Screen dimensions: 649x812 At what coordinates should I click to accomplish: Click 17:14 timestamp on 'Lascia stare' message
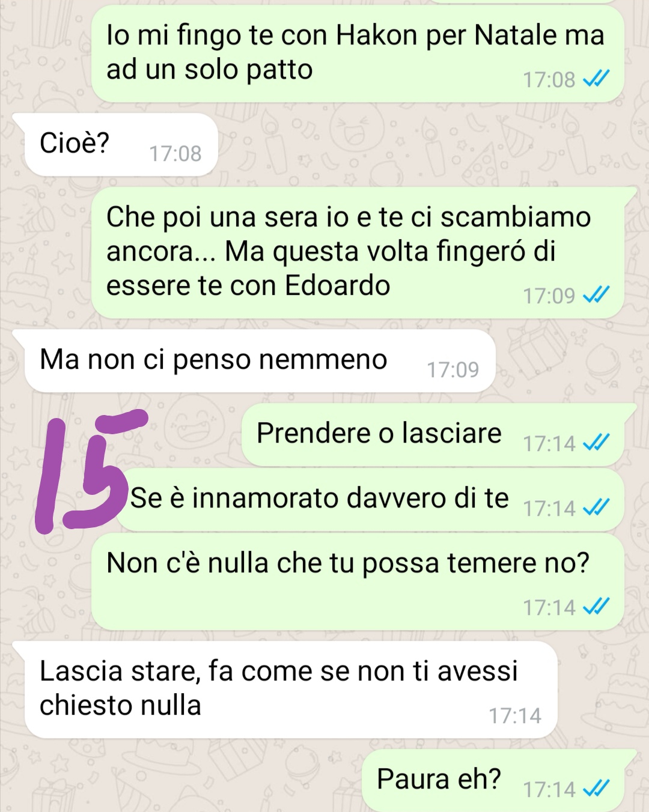click(514, 716)
